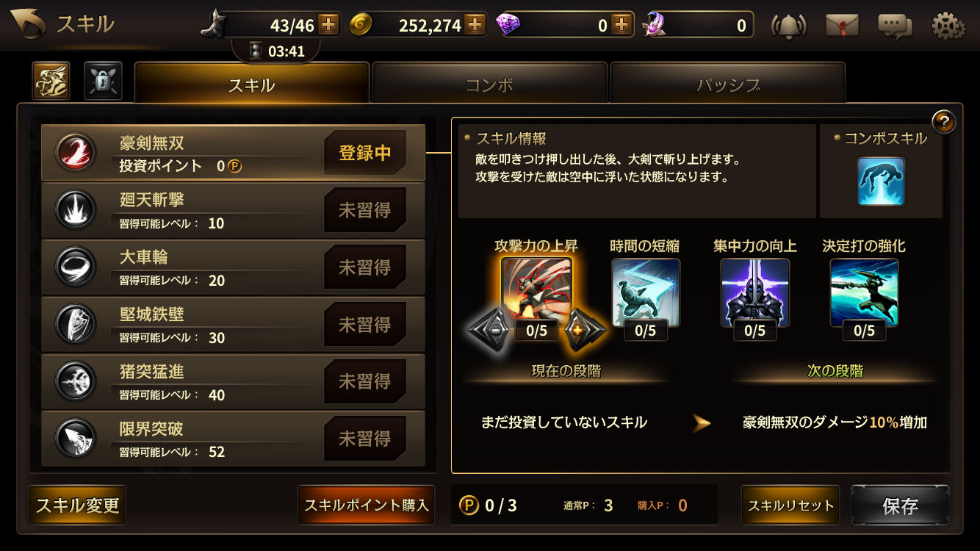Screen dimensions: 980x551
Task: Select the dragon emblem skill set icon
Action: 51,81
